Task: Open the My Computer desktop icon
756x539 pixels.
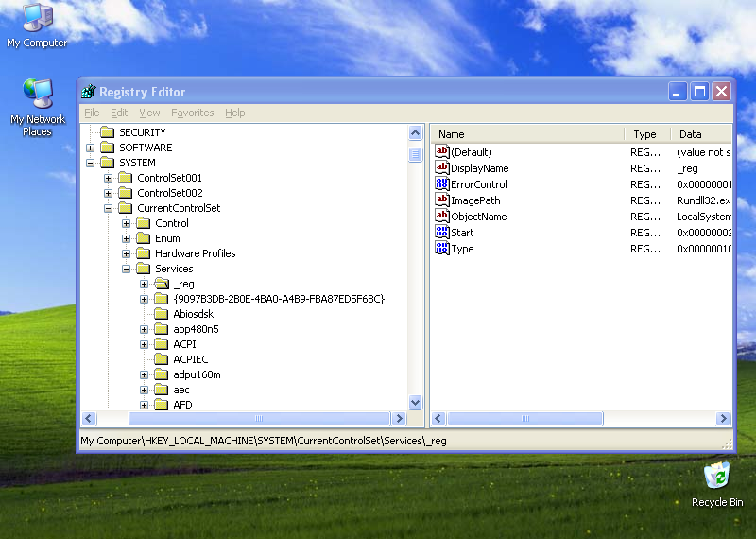Action: (x=37, y=26)
